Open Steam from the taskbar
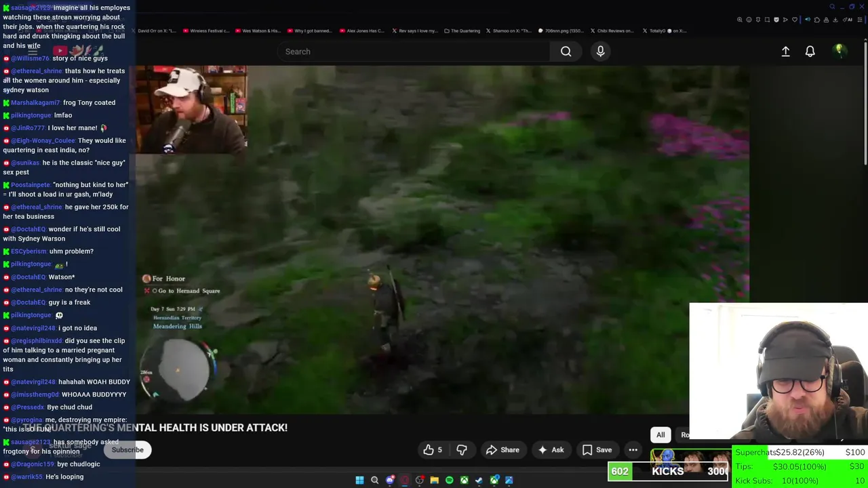The height and width of the screenshot is (488, 868). pos(479,481)
